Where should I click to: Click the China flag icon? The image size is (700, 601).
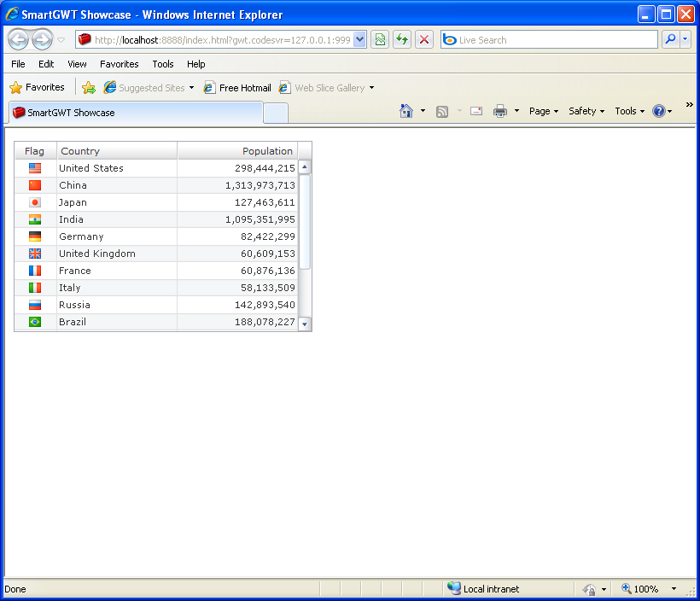point(35,185)
